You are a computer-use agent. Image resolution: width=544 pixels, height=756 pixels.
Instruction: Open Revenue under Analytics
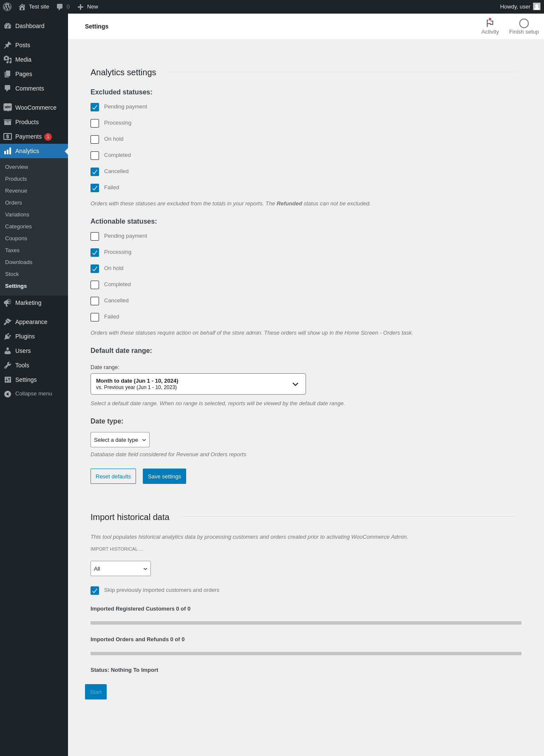[16, 191]
